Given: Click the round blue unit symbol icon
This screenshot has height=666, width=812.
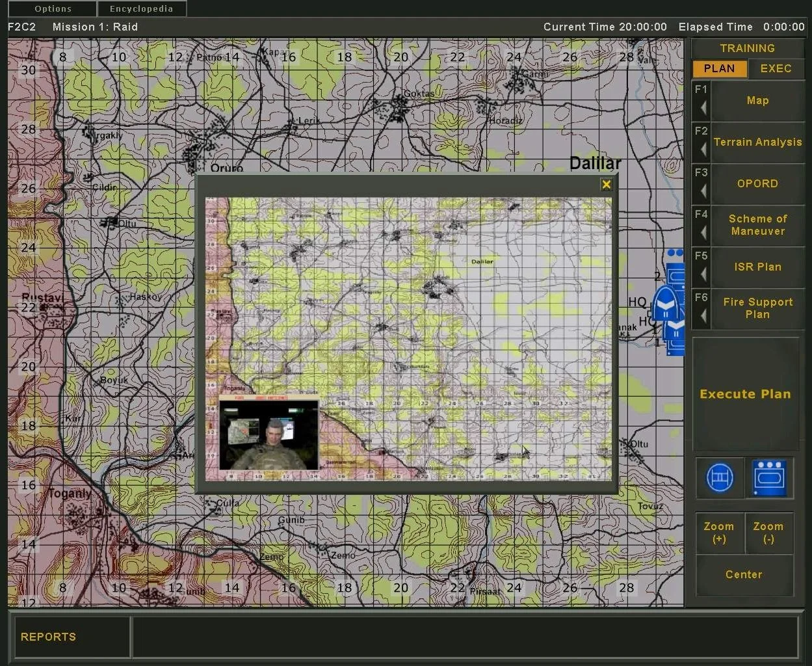Looking at the screenshot, I should tap(720, 478).
